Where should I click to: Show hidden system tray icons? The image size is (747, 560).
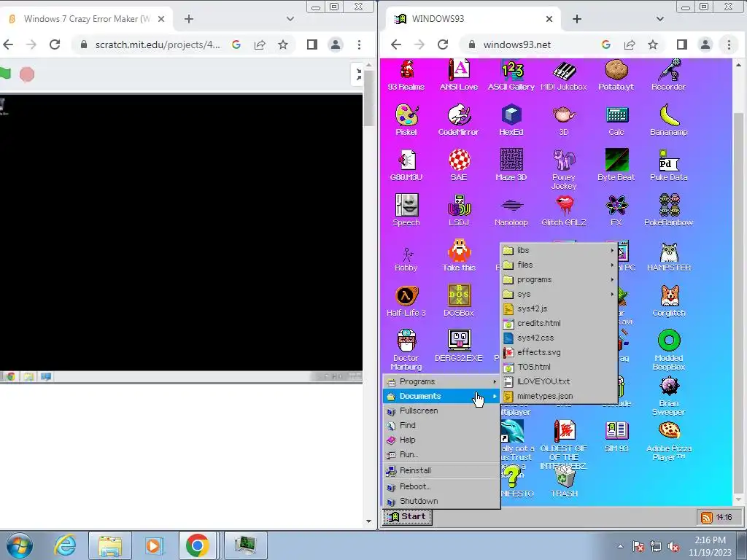[620, 546]
